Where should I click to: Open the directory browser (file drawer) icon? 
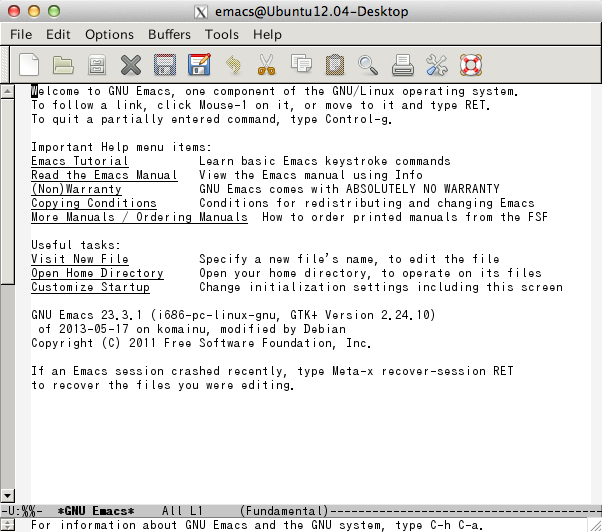(x=97, y=64)
